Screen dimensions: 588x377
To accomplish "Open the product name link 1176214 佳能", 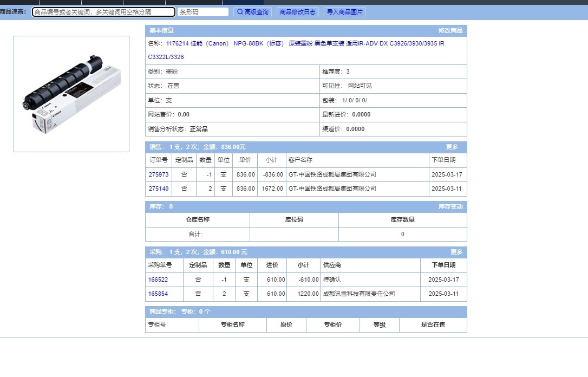I will pos(296,50).
